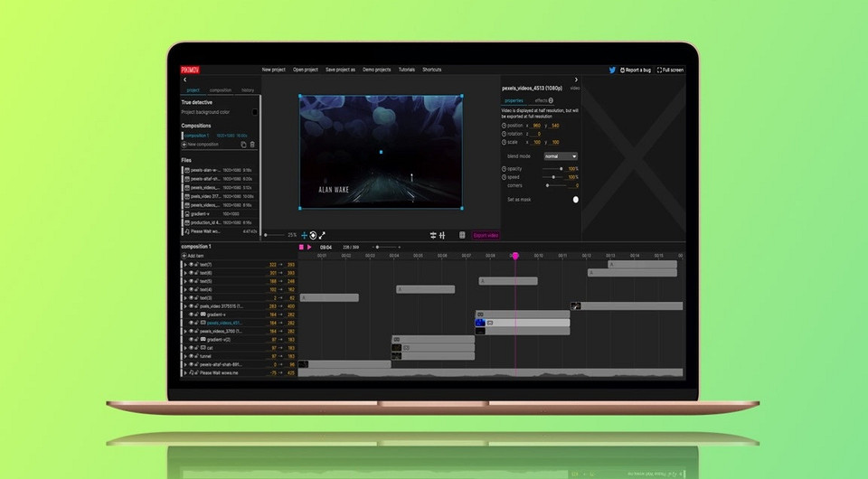Switch to the effects tab

point(543,100)
